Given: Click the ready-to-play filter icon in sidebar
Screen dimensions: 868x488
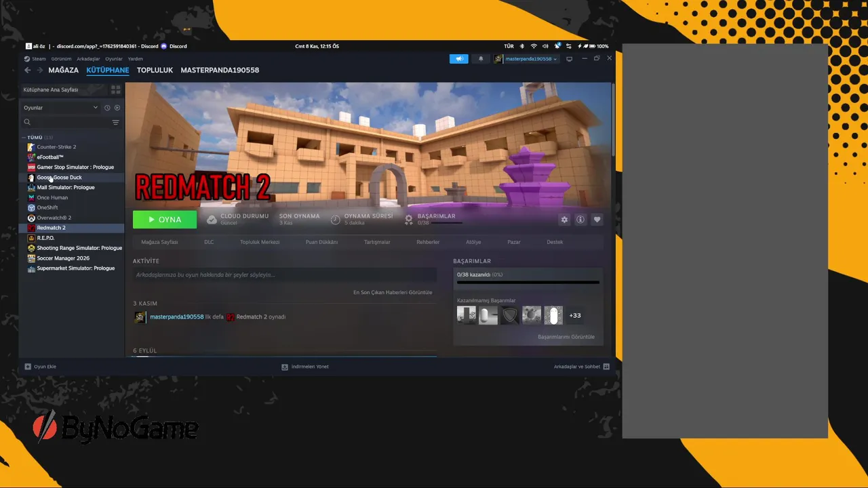Looking at the screenshot, I should [x=117, y=108].
